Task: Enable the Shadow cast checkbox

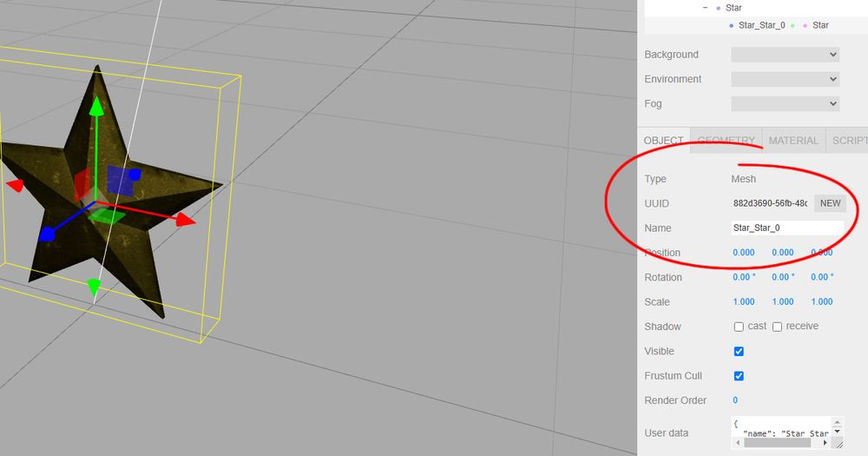Action: pos(739,327)
